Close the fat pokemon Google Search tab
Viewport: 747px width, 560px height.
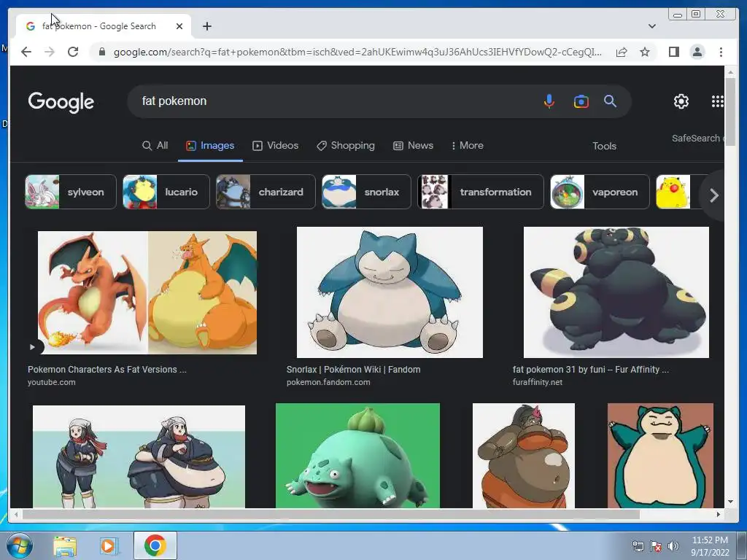179,26
